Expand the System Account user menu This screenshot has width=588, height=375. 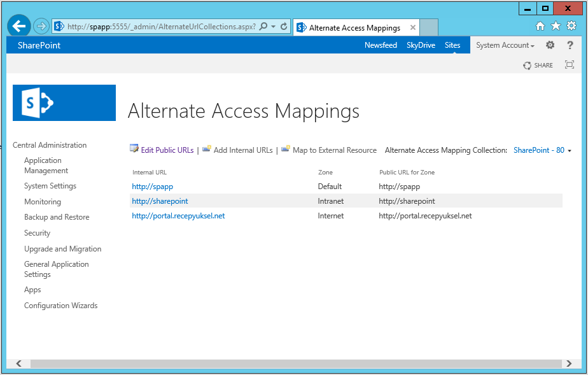point(505,45)
